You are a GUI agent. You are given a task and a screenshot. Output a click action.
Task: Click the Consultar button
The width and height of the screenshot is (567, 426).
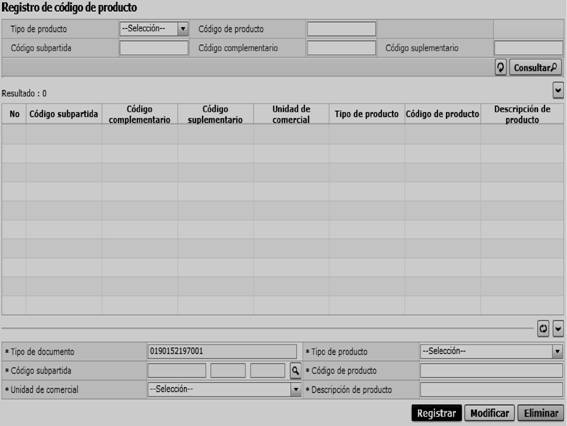click(535, 68)
